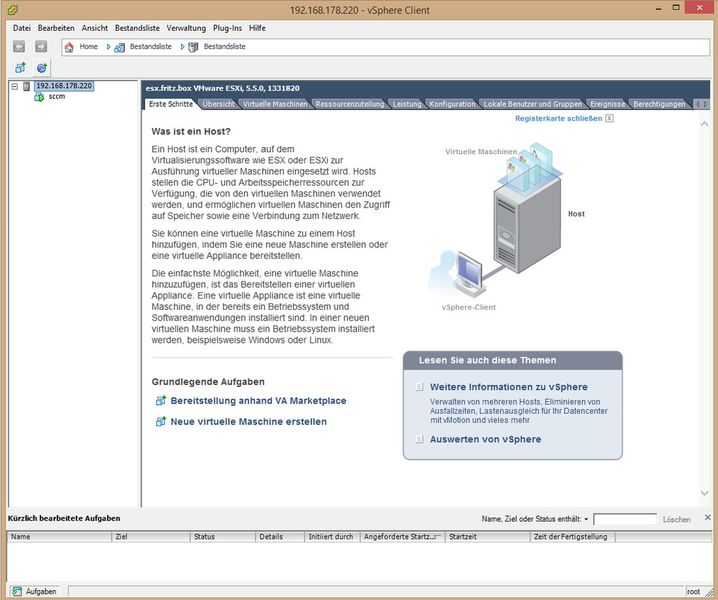Click Registerkarte schließen link
Image resolution: width=718 pixels, height=600 pixels.
click(559, 118)
